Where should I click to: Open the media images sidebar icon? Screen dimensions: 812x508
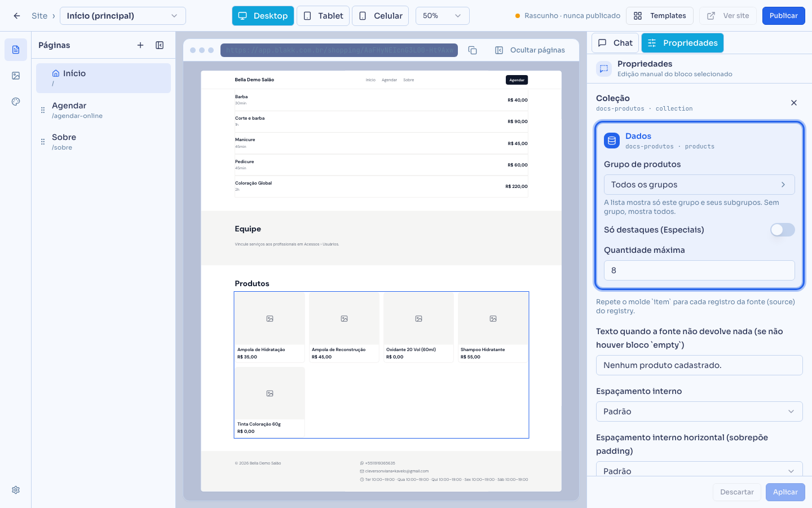(16, 76)
